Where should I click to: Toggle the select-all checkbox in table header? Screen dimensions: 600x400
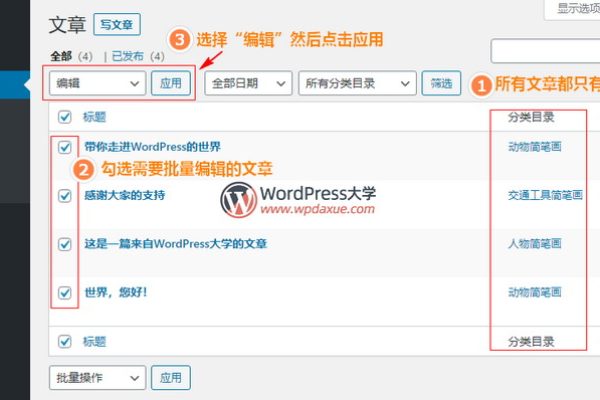65,117
